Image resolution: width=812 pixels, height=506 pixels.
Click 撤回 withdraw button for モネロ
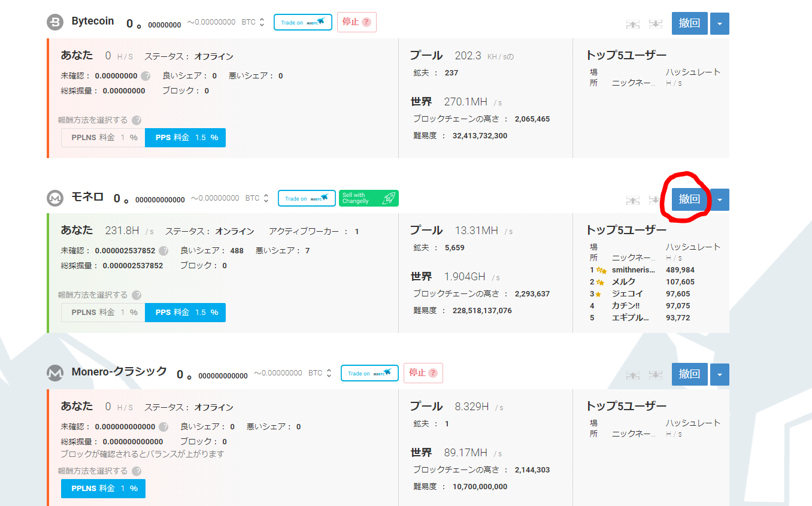(x=690, y=199)
